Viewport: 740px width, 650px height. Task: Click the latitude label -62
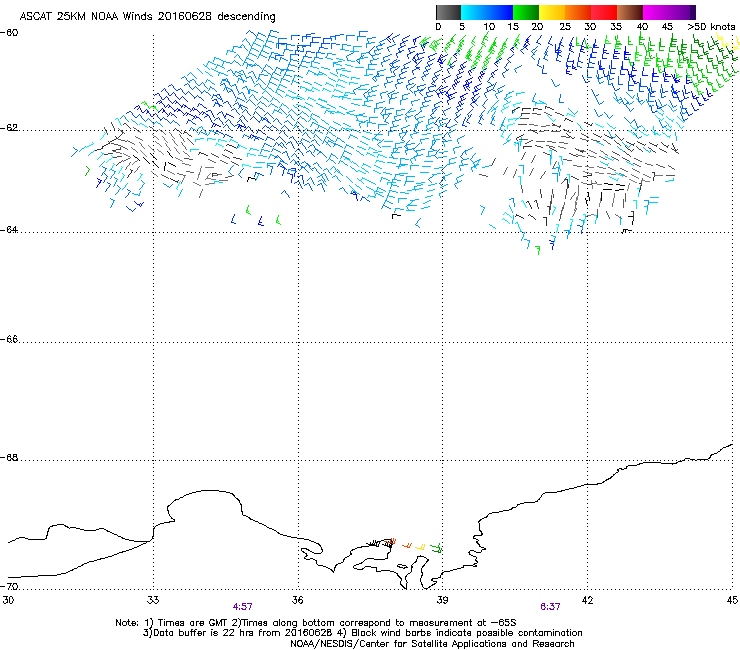(x=9, y=128)
